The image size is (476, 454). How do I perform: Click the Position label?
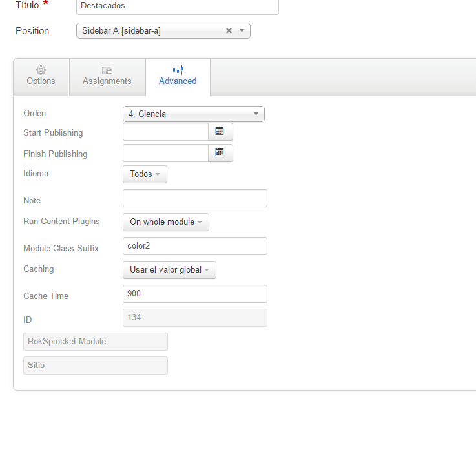pyautogui.click(x=32, y=31)
